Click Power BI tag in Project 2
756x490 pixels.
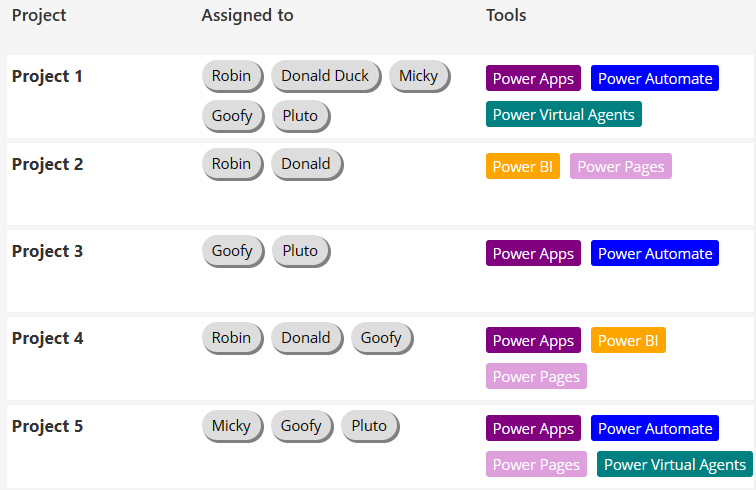coord(523,166)
